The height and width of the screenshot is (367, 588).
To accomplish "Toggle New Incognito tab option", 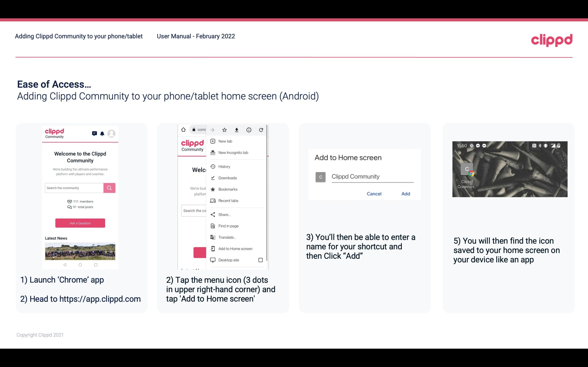I will [233, 153].
